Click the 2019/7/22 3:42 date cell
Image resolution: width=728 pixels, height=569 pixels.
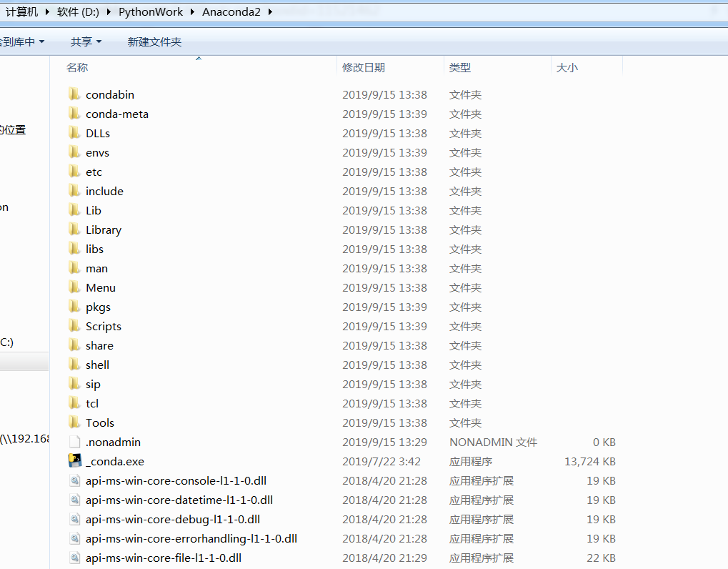pyautogui.click(x=382, y=461)
